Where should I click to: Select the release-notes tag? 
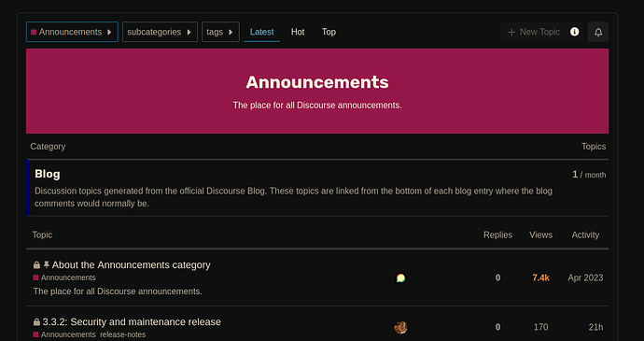pyautogui.click(x=123, y=334)
